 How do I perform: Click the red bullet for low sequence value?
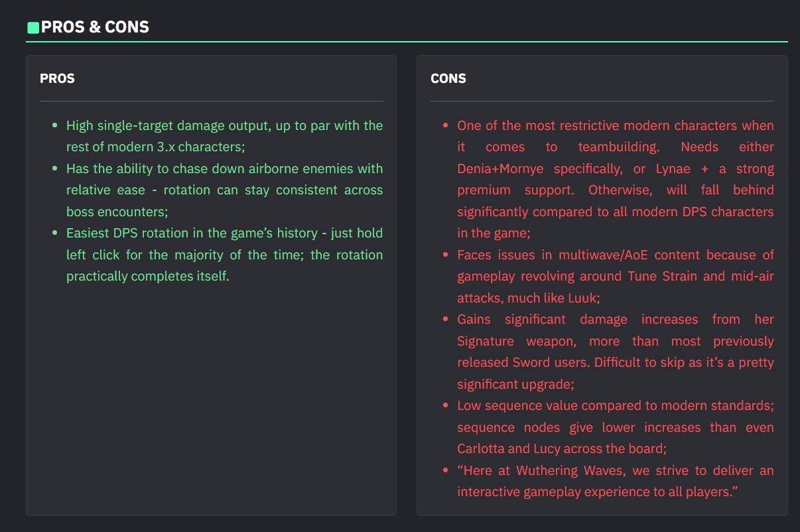[446, 405]
